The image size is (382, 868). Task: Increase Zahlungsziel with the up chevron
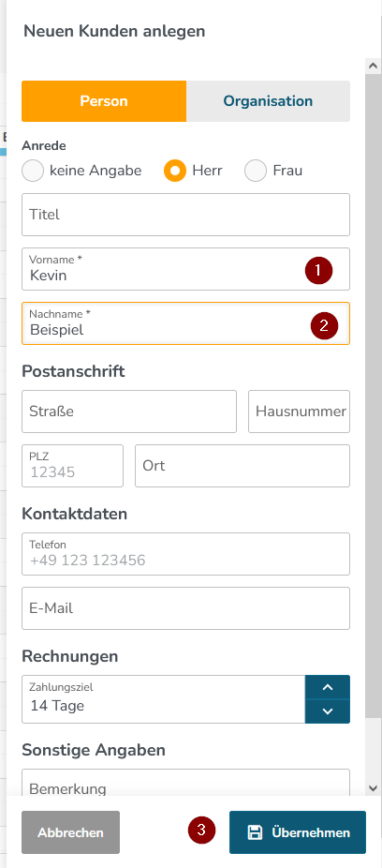pos(328,687)
